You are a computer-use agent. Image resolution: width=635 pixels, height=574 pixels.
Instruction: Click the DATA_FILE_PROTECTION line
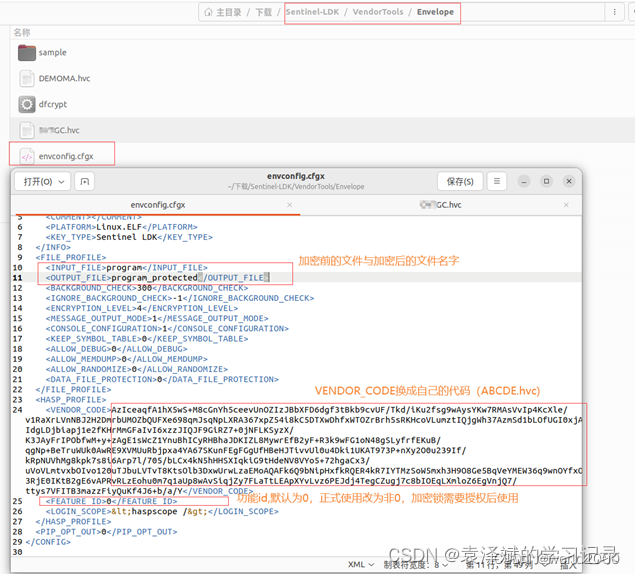click(x=162, y=379)
